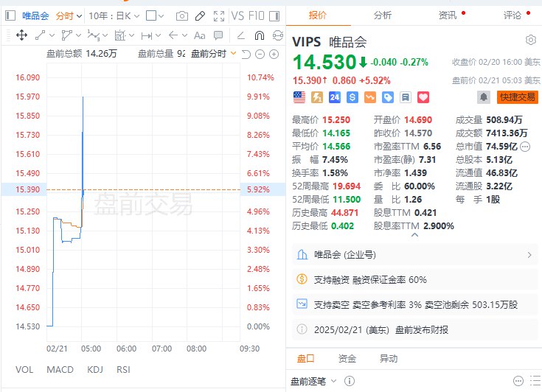Image resolution: width=542 pixels, height=392 pixels.
Task: Open the 10年: 日K period dropdown
Action: 114,16
